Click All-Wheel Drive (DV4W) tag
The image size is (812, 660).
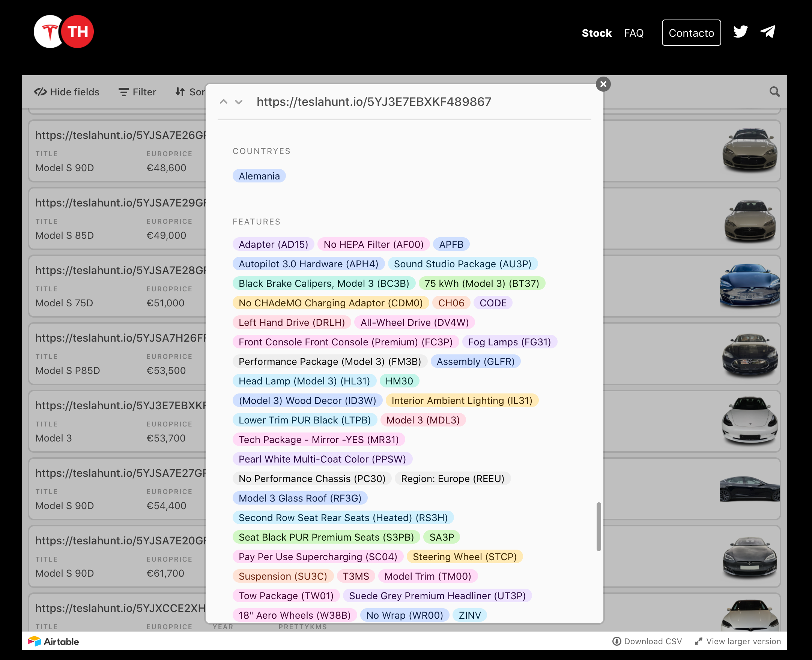(415, 322)
